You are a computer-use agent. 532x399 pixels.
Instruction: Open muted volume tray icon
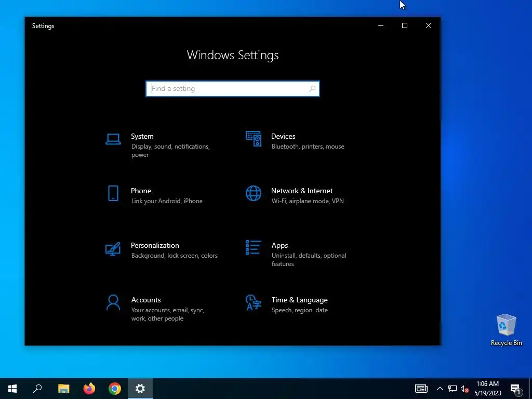point(464,389)
